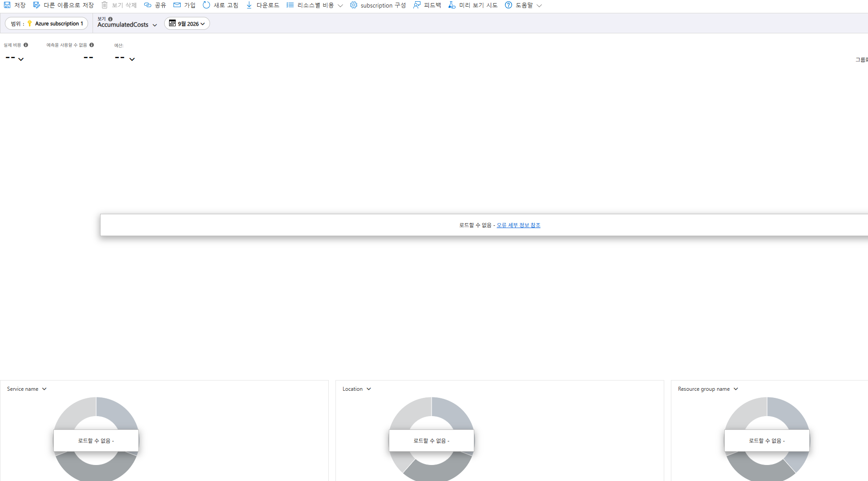Open the Service name grouping dropdown
The image size is (868, 481).
(27, 389)
